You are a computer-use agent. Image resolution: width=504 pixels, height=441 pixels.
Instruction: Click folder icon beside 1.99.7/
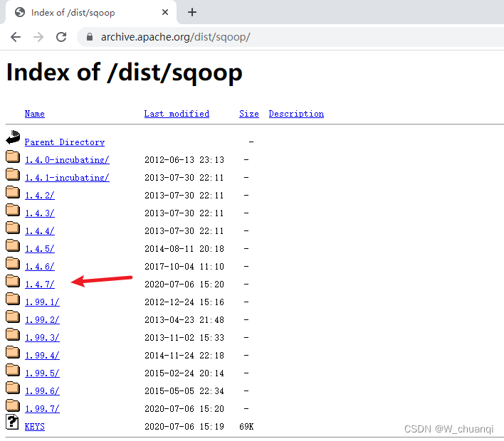[13, 405]
